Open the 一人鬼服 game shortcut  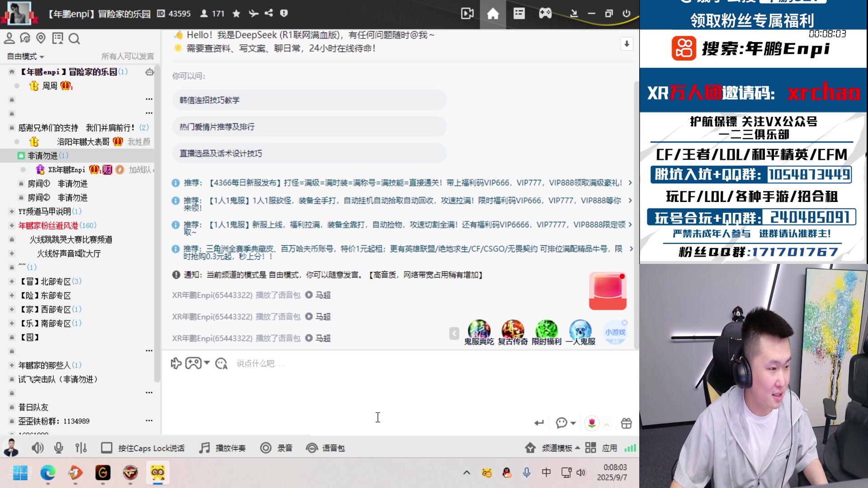(580, 333)
